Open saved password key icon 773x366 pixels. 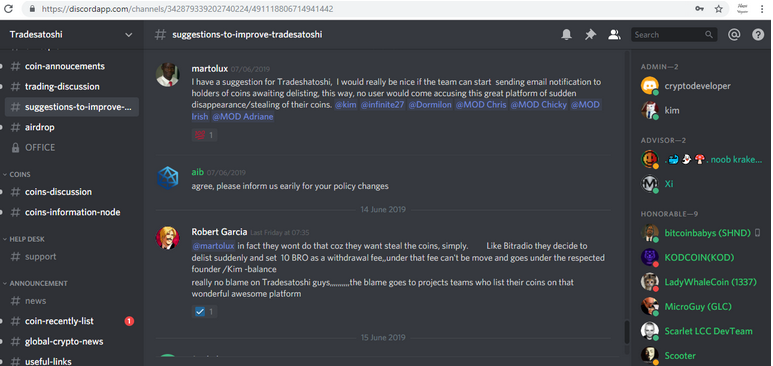[699, 9]
